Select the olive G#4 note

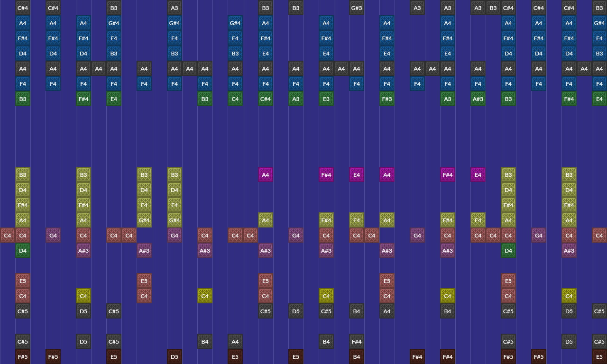click(144, 220)
